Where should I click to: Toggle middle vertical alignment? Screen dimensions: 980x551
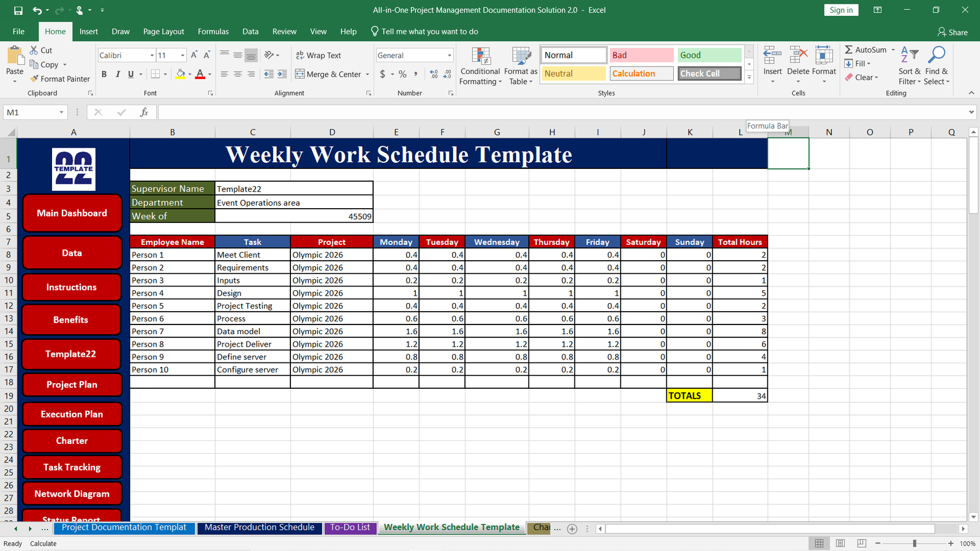[x=238, y=55]
